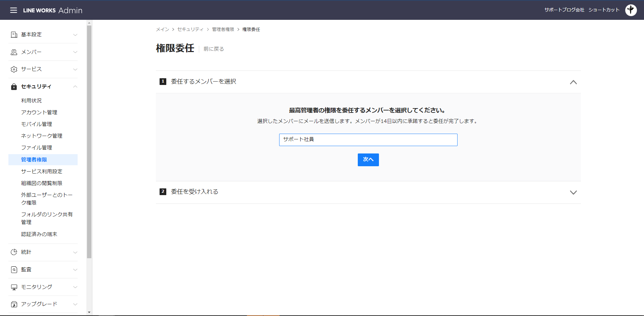The width and height of the screenshot is (644, 316).
Task: Expand the 委任を受け入れる section
Action: click(x=573, y=192)
